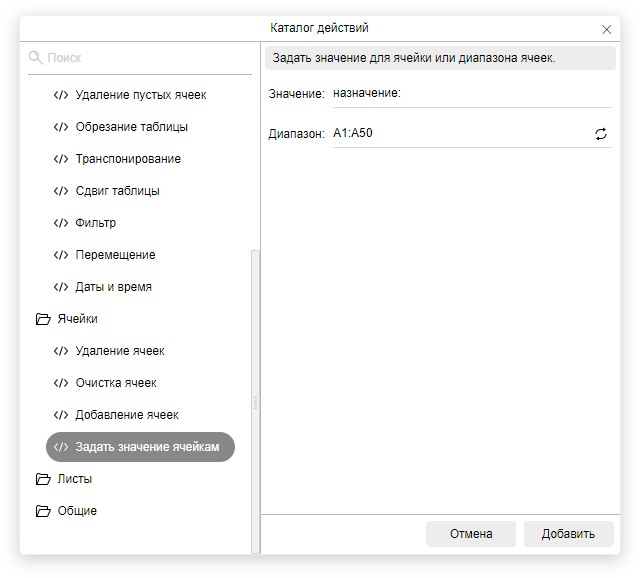Click the refresh icon beside the range field

[601, 134]
